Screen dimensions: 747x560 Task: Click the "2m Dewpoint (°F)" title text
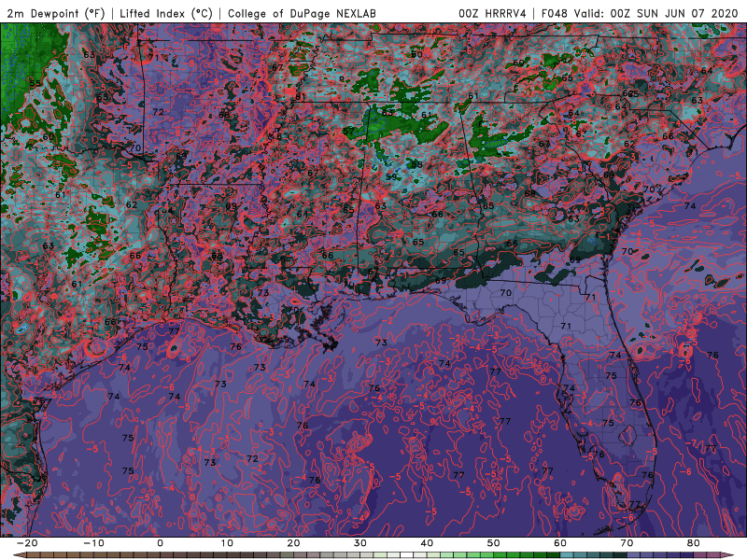(56, 13)
